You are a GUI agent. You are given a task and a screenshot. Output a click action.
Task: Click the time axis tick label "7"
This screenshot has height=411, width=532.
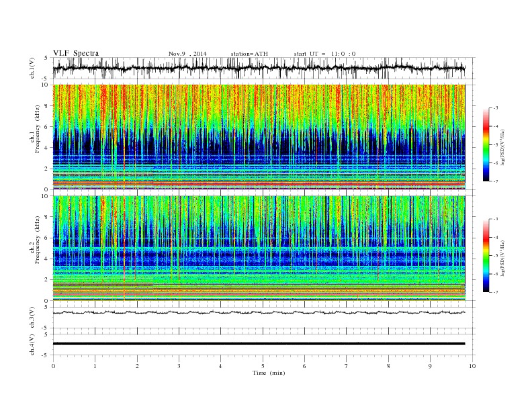click(x=347, y=366)
